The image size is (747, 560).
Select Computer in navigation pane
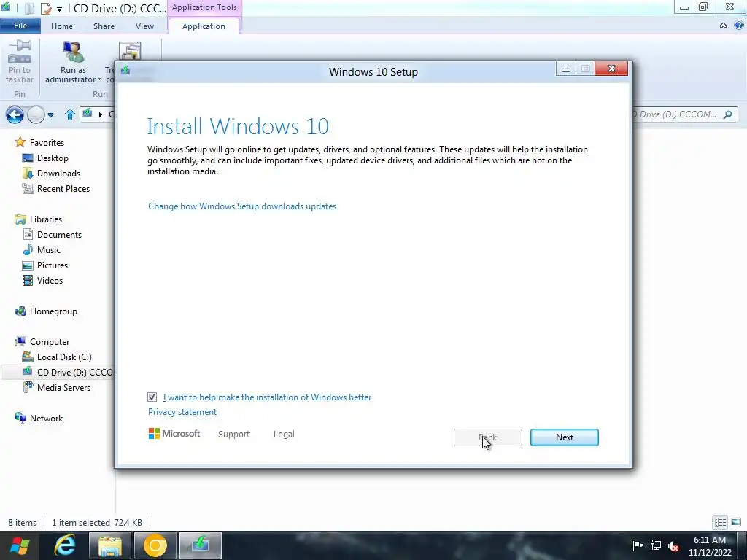(50, 341)
